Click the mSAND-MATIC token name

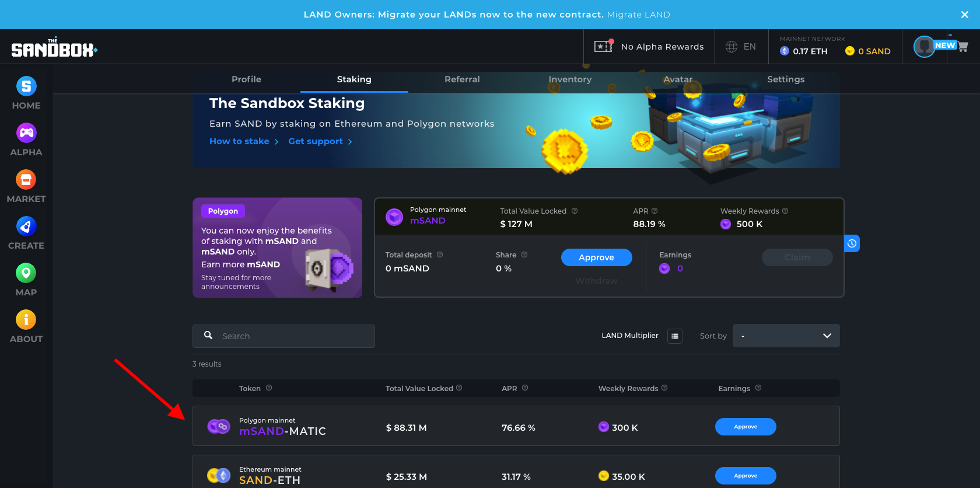click(282, 431)
